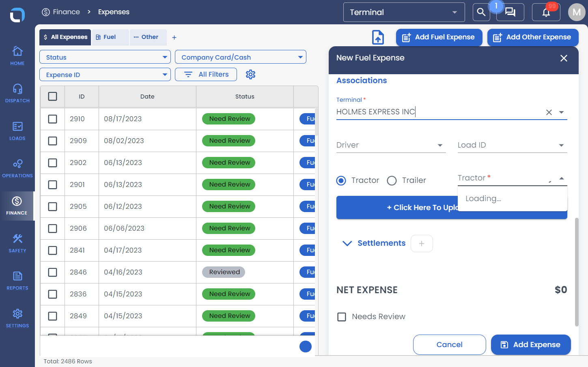588x367 pixels.
Task: Click the Add Fuel Expense button
Action: point(439,37)
